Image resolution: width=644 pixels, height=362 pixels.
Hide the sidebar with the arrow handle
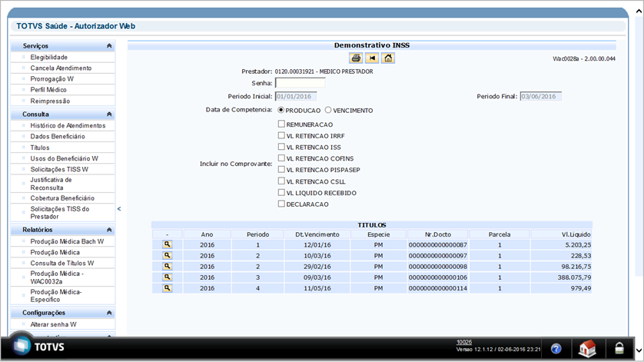click(119, 209)
